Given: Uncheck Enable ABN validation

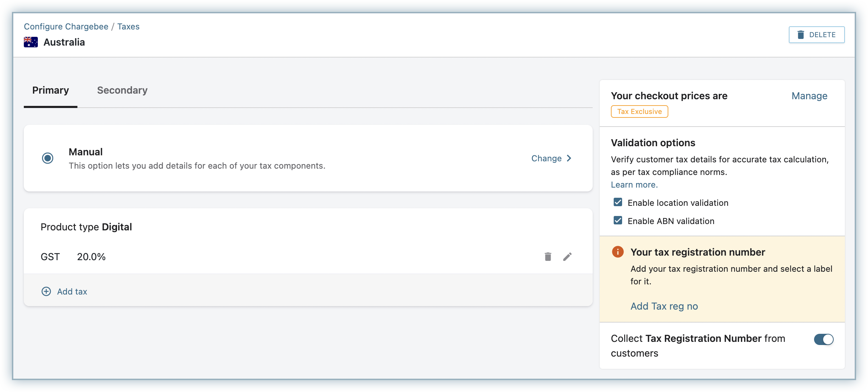Looking at the screenshot, I should point(618,221).
